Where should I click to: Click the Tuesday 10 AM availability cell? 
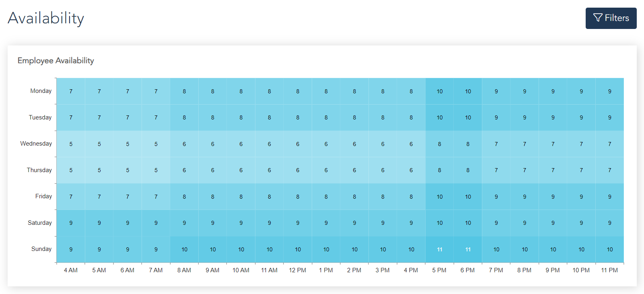coord(241,117)
